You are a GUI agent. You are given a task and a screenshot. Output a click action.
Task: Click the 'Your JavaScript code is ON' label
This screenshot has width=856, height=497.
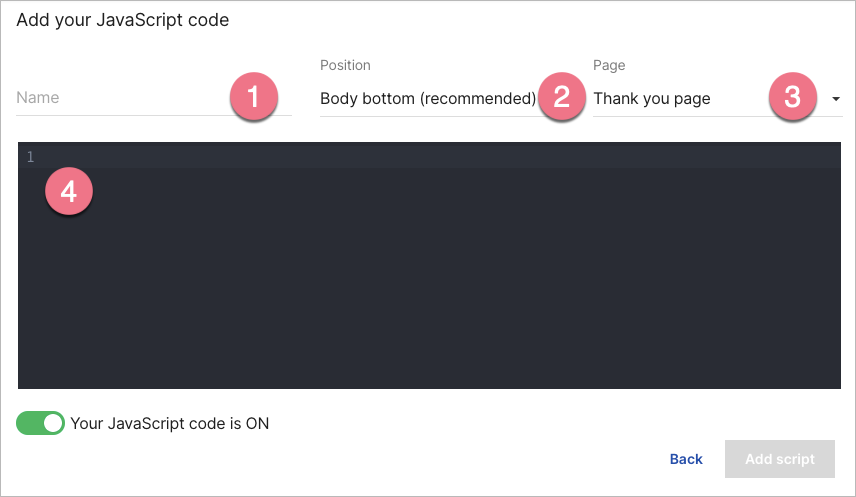point(169,423)
